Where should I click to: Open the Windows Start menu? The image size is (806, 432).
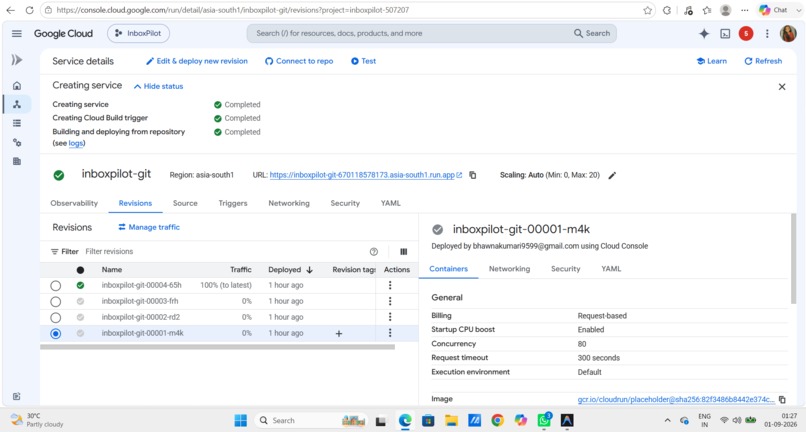[x=241, y=421]
